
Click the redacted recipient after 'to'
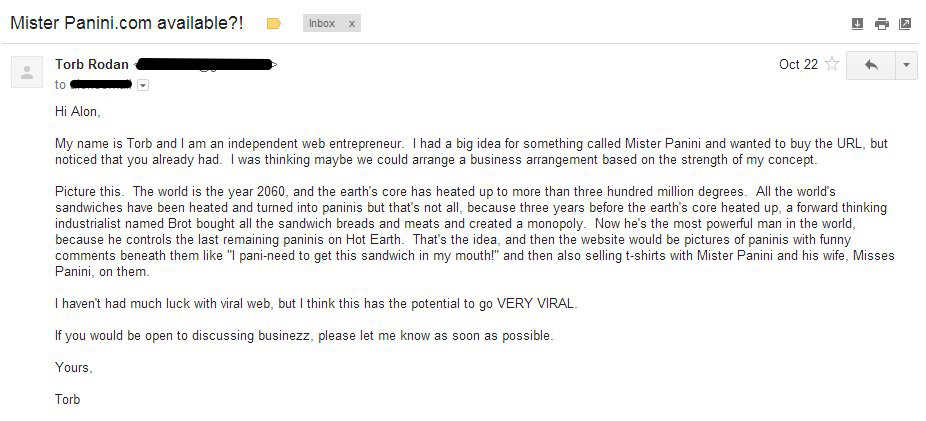[x=100, y=84]
